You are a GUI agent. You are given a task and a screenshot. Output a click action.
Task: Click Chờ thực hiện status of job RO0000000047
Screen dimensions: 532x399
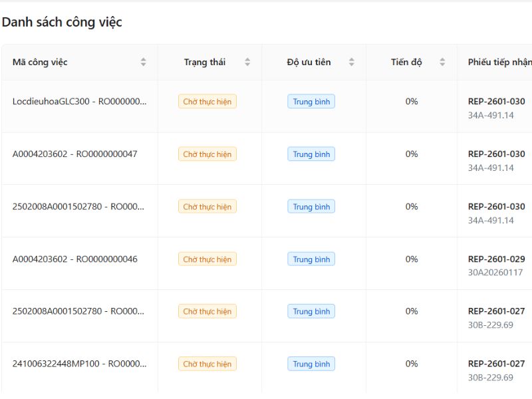click(207, 154)
